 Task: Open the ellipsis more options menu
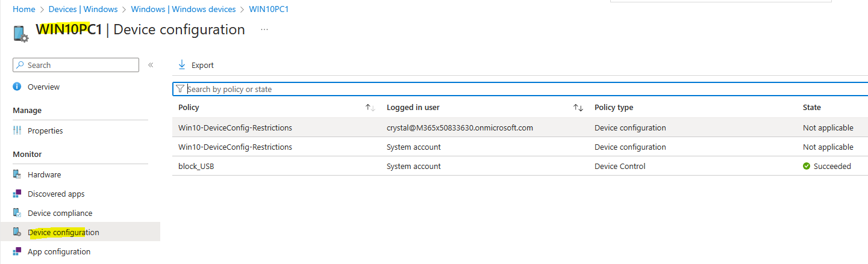pyautogui.click(x=265, y=29)
